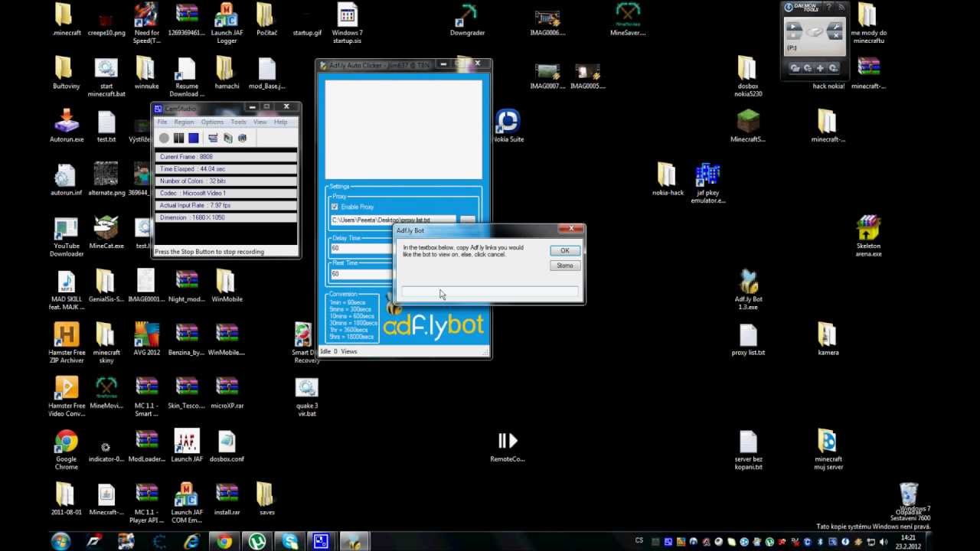Click the Internet Explorer taskbar icon
Viewport: 980px width, 551px height.
[192, 541]
